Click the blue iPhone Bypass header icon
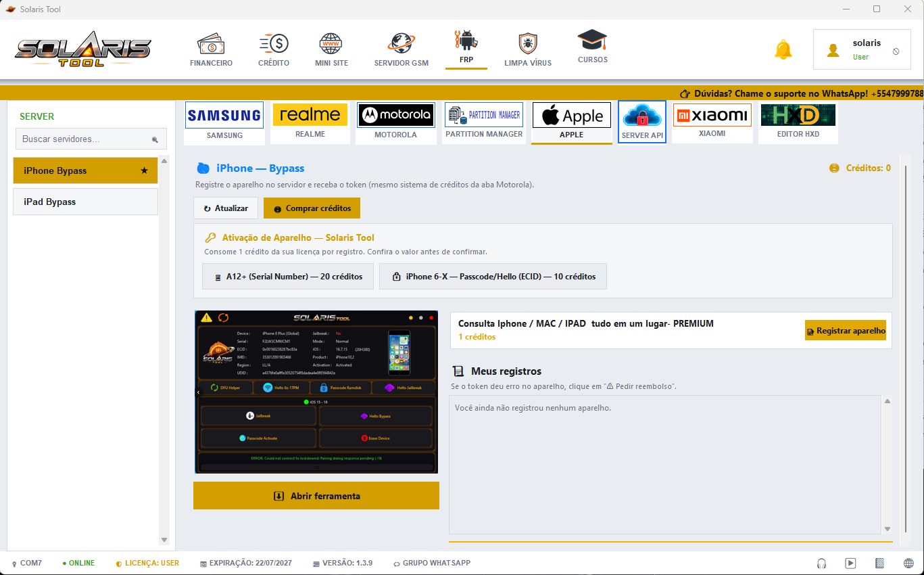The width and height of the screenshot is (924, 575). [x=203, y=168]
